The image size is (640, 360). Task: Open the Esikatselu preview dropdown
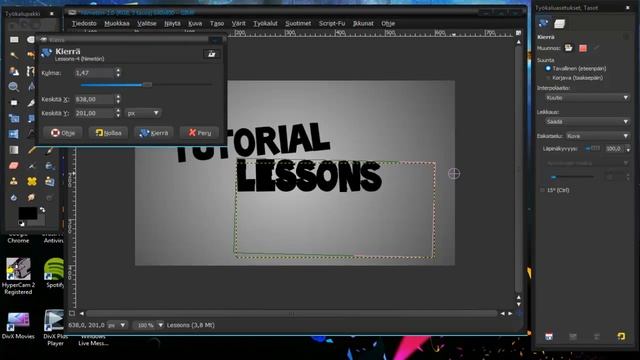pyautogui.click(x=598, y=136)
